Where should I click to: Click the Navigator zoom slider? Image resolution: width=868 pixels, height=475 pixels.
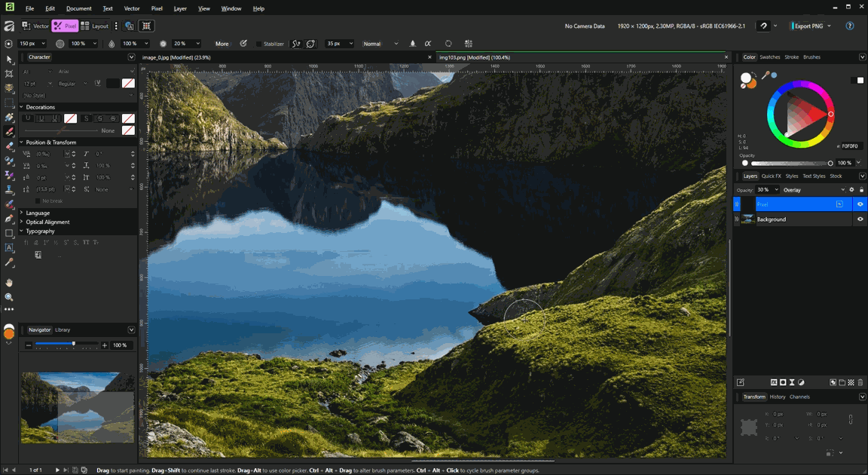pos(66,344)
